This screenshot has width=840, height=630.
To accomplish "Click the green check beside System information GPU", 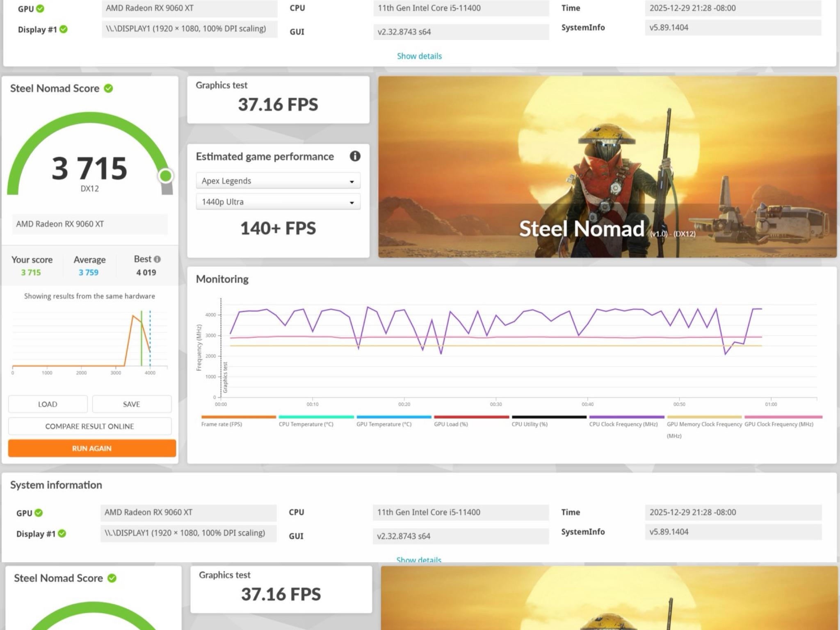I will coord(39,513).
